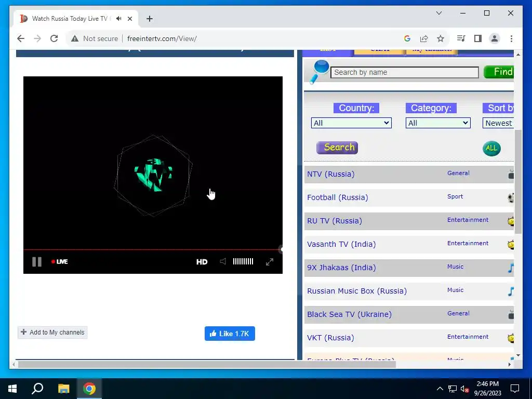Viewport: 532px width, 399px height.
Task: Enter fullscreen mode in video player
Action: (270, 262)
